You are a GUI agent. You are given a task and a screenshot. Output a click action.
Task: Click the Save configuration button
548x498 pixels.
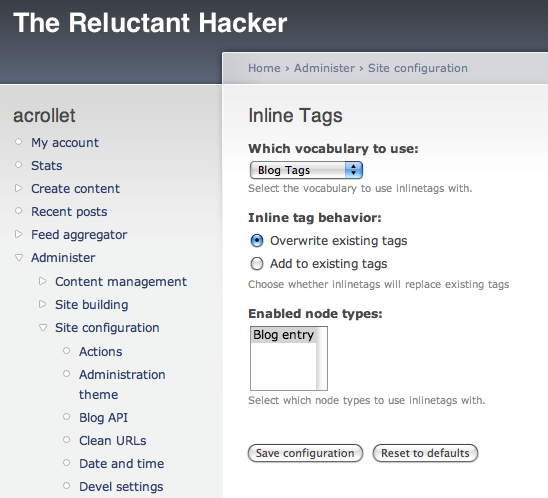click(305, 453)
